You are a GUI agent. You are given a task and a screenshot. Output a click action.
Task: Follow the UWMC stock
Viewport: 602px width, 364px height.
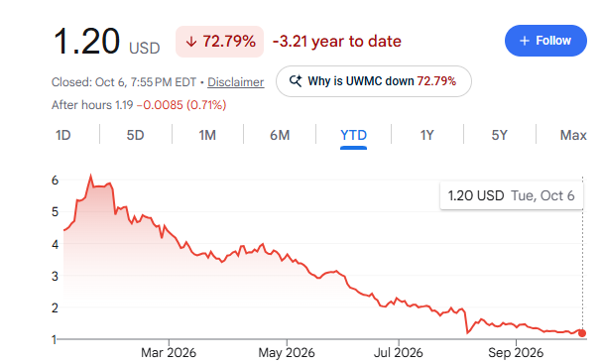(545, 41)
